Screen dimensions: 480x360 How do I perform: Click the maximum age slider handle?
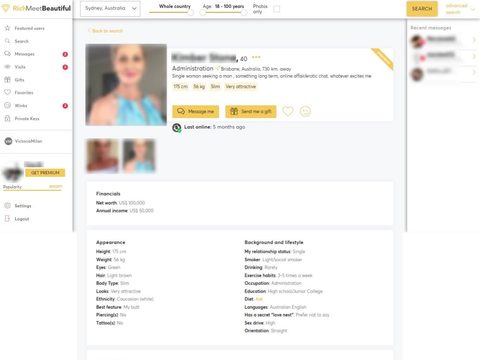244,13
